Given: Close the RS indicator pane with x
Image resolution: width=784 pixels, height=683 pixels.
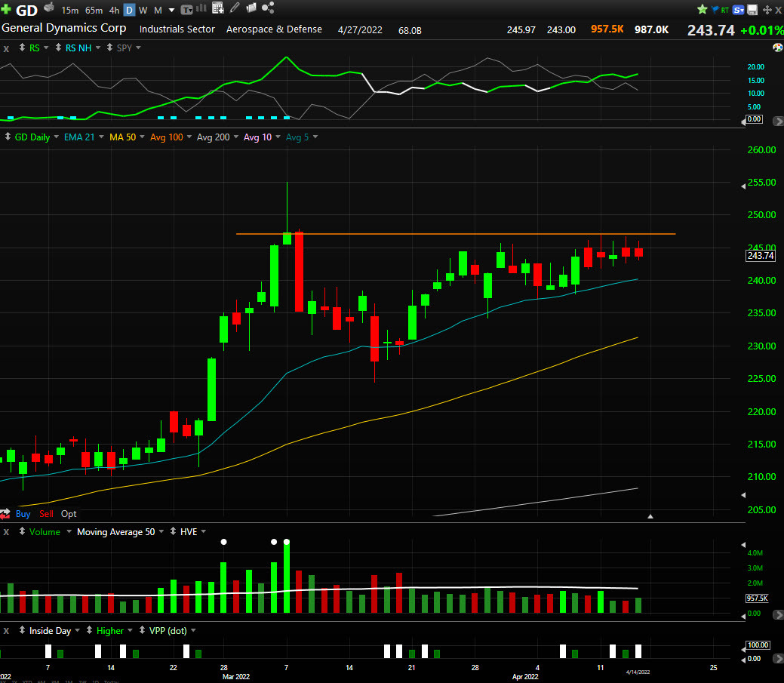Looking at the screenshot, I should (x=6, y=48).
